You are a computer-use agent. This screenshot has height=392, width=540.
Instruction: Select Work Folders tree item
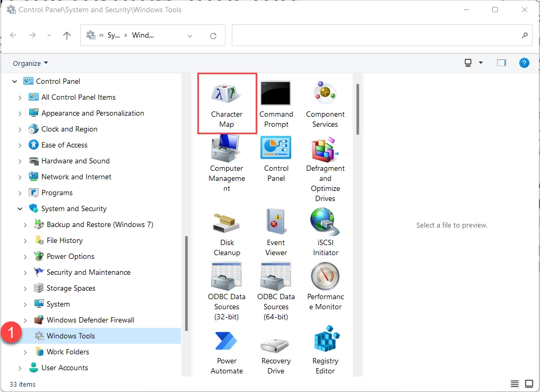[68, 352]
